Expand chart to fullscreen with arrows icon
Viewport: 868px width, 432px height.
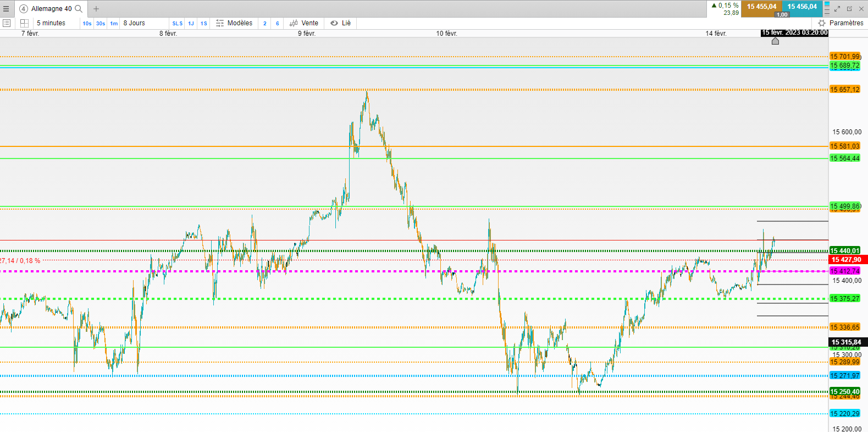[838, 9]
